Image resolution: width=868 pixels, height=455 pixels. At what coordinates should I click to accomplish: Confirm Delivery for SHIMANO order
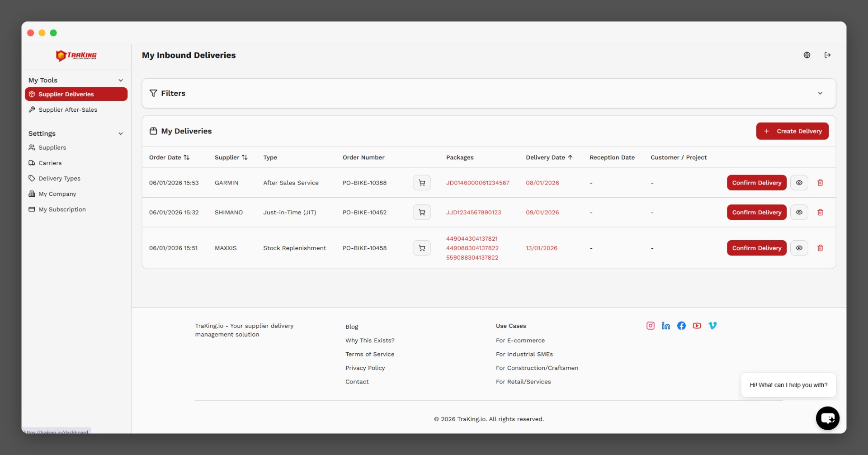[757, 212]
